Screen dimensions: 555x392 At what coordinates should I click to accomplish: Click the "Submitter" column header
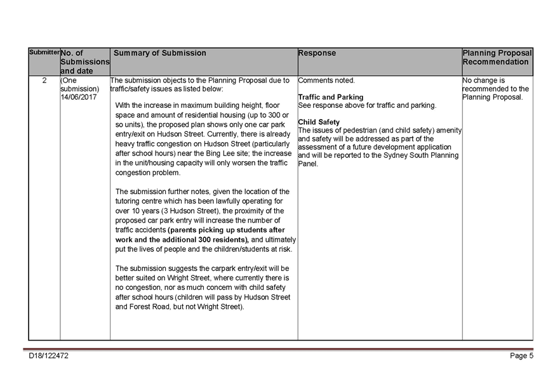[44, 52]
